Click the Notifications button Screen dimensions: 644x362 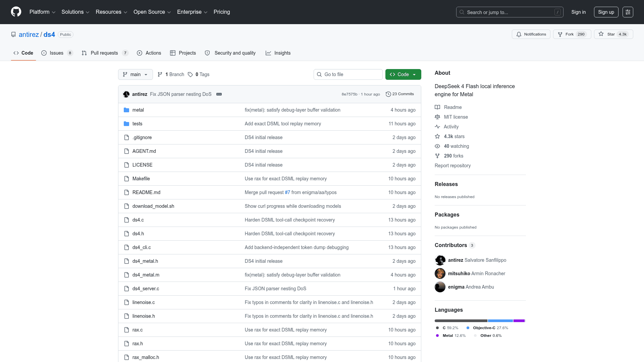tap(531, 34)
